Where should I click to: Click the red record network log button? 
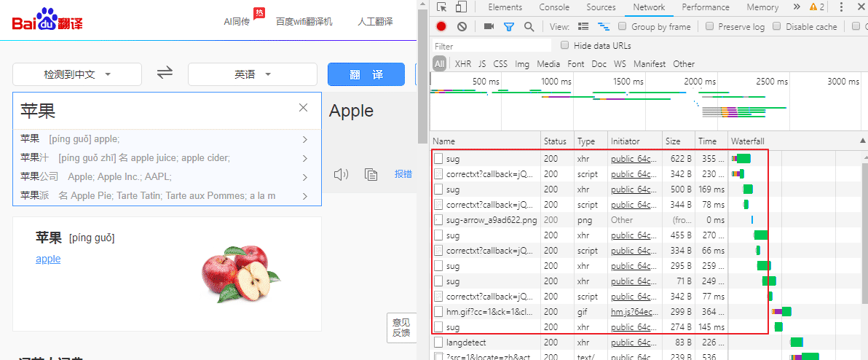[441, 26]
